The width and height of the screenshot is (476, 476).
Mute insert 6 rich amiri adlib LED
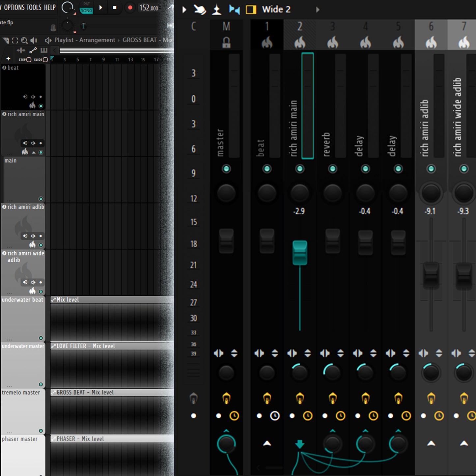(x=431, y=169)
